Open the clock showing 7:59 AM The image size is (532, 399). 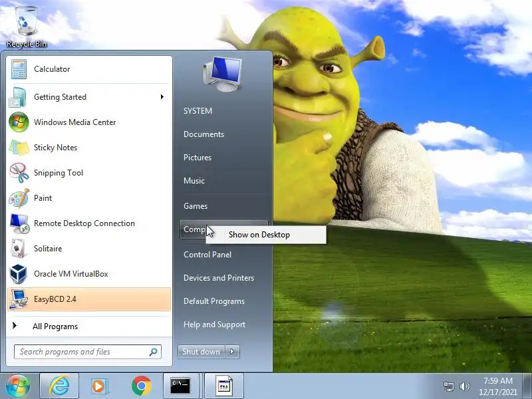(497, 386)
